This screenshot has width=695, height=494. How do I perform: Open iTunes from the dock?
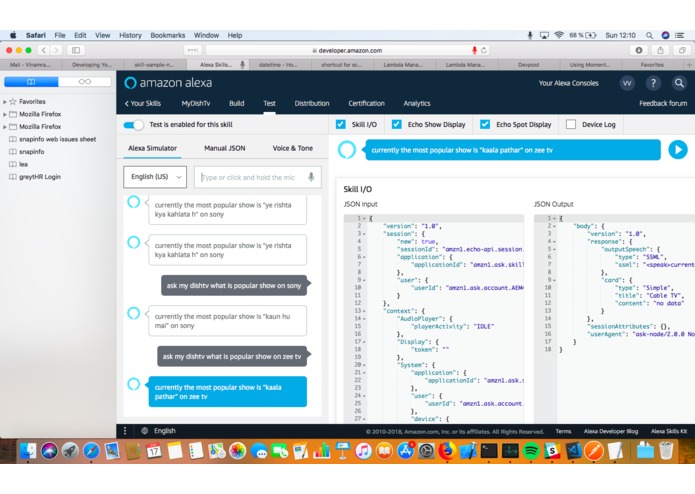click(x=363, y=451)
